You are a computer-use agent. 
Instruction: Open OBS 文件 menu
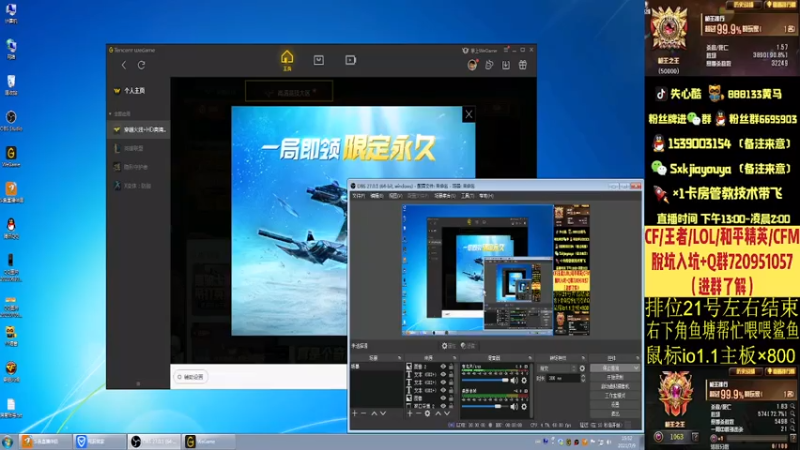(359, 196)
